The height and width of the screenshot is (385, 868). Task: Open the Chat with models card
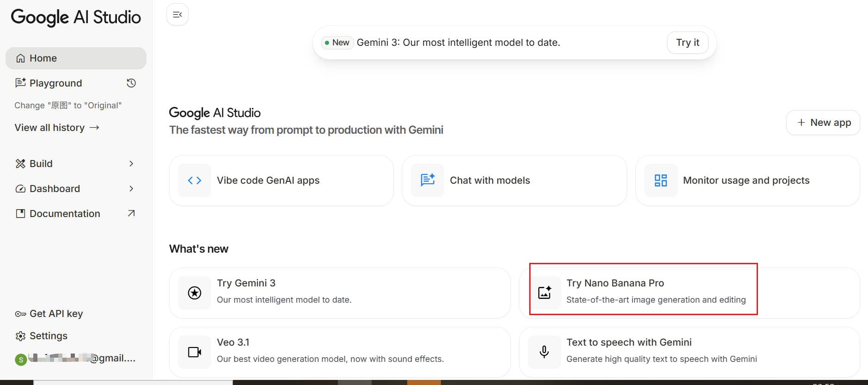[x=514, y=180]
